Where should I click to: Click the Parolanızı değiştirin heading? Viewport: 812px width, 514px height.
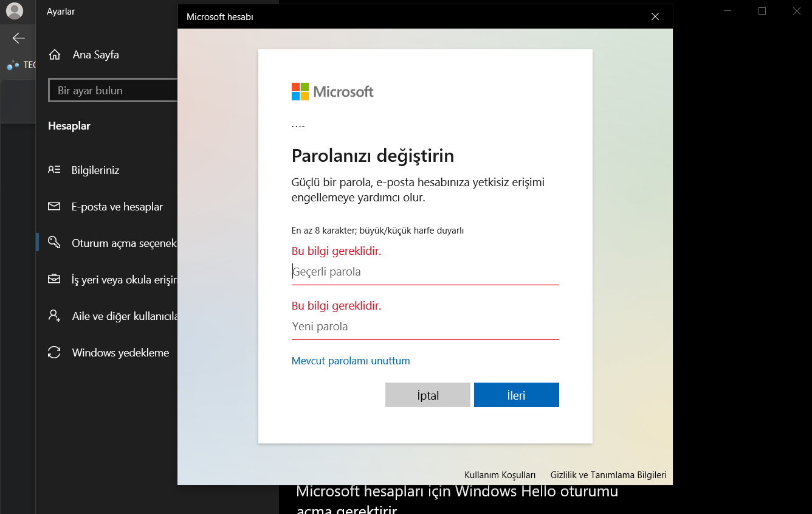click(373, 156)
